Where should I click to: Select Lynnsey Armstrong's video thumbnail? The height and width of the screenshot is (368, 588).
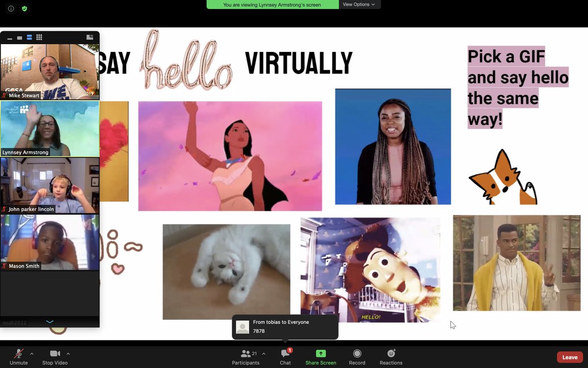point(50,129)
